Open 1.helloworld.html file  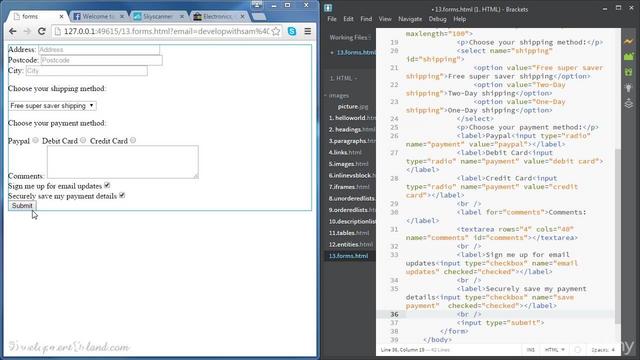pos(352,118)
